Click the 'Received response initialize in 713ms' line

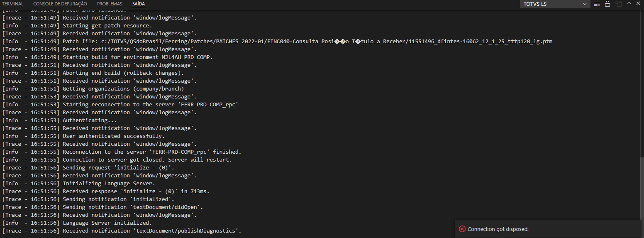(106, 191)
